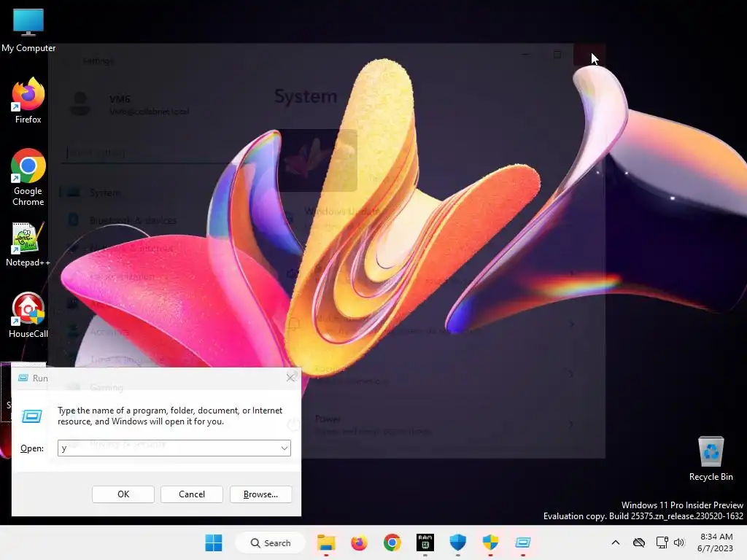
Task: Click OK in the Run dialog
Action: pos(123,494)
